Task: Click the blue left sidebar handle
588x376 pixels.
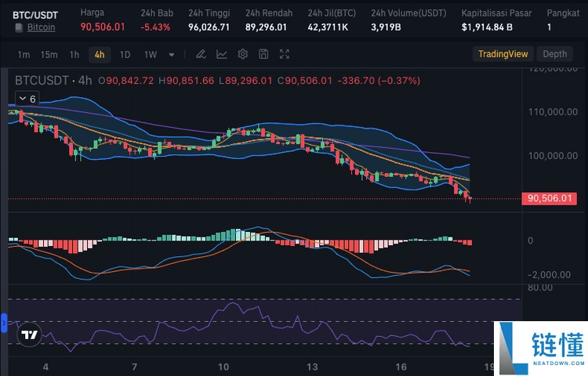Action: coord(3,321)
